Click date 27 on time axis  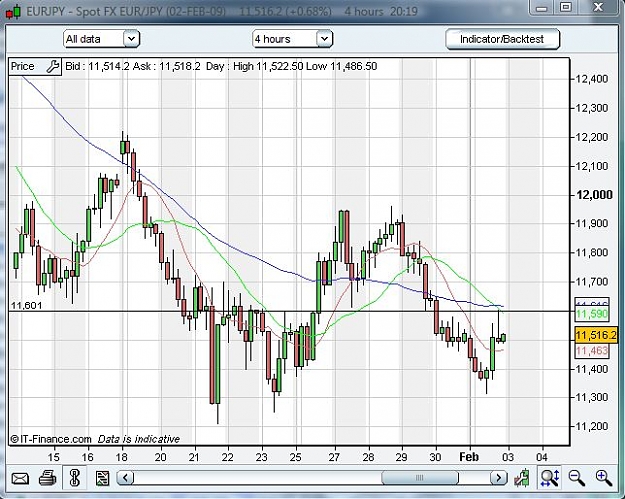334,457
